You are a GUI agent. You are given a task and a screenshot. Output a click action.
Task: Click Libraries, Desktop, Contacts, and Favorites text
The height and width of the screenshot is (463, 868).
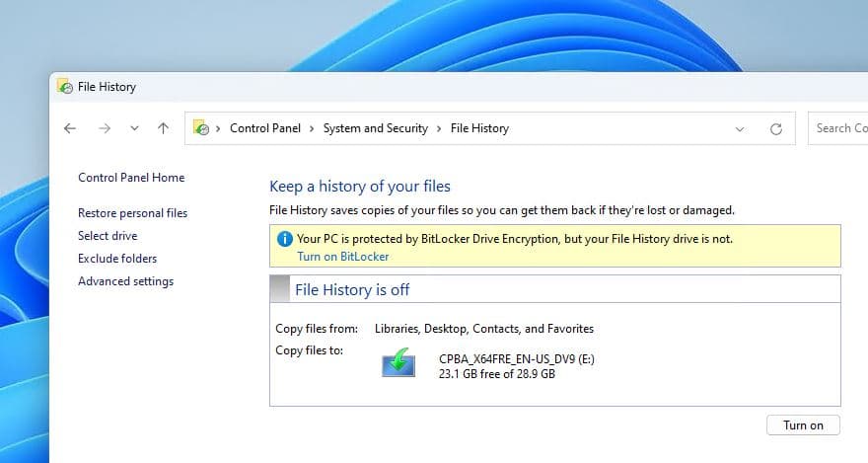click(x=484, y=329)
